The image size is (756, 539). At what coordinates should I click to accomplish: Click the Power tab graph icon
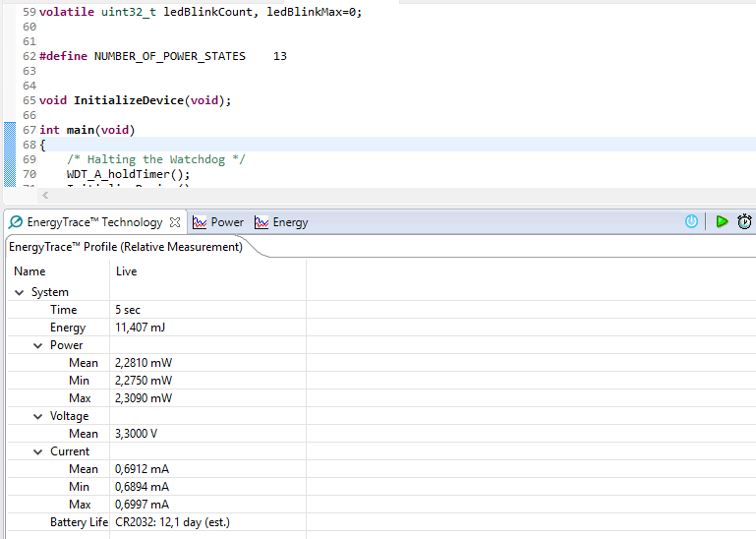pyautogui.click(x=200, y=222)
